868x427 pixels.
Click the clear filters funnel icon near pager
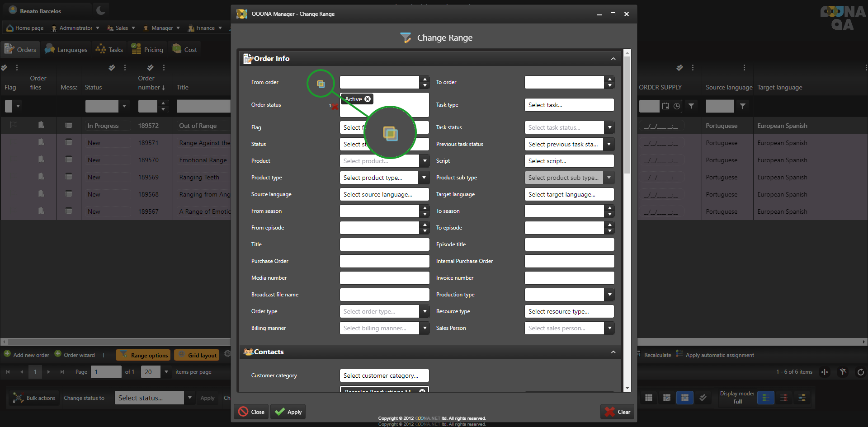[x=843, y=372]
